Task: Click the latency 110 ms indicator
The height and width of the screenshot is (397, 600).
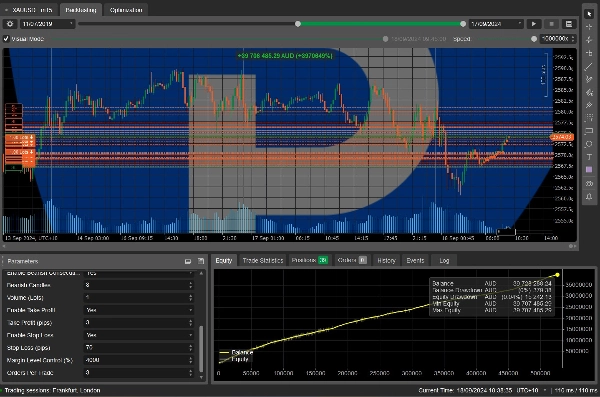Action: pyautogui.click(x=576, y=390)
